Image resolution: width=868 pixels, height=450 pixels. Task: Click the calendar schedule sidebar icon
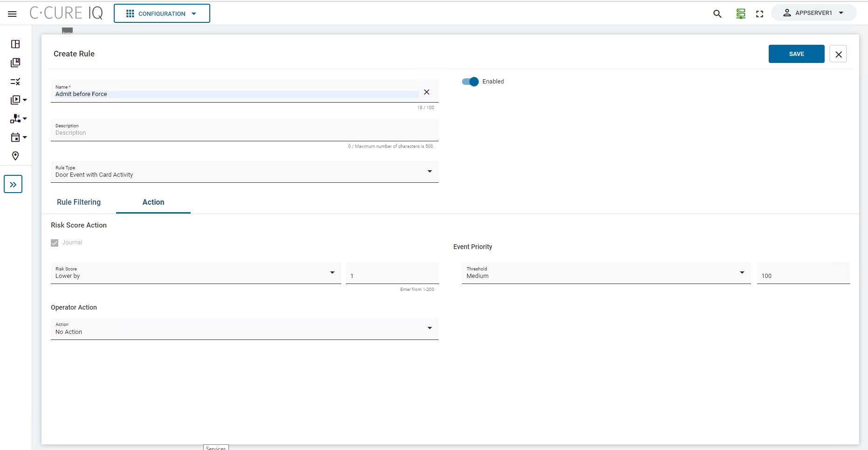coord(15,138)
